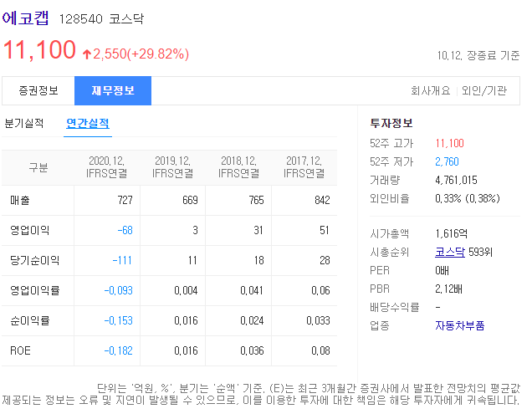
Task: Click the 2017.12. IFRS연결 column header
Action: pos(304,167)
